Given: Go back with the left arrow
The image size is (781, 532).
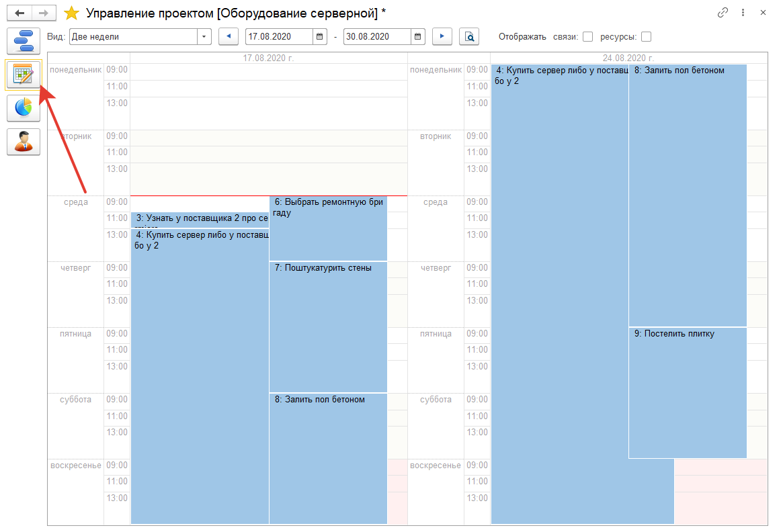Looking at the screenshot, I should 19,13.
